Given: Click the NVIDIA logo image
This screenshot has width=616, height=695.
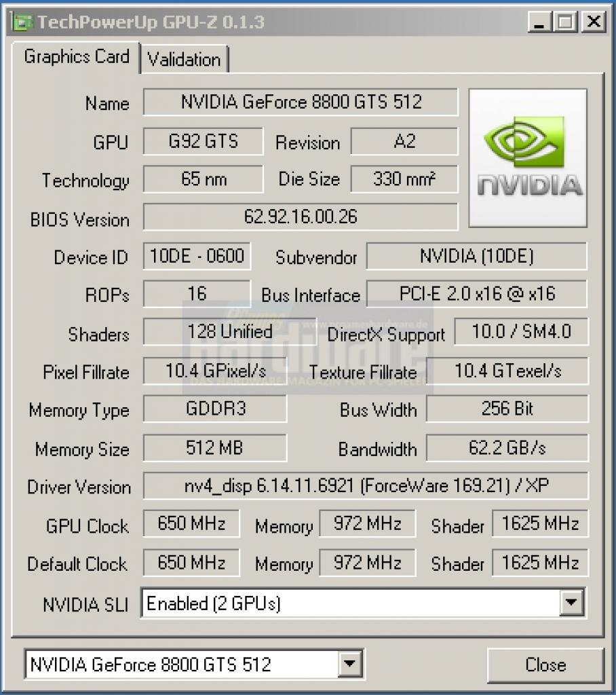Looking at the screenshot, I should [528, 158].
